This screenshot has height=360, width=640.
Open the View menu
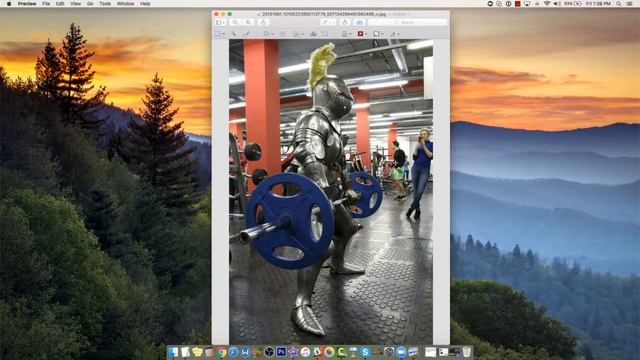click(76, 4)
